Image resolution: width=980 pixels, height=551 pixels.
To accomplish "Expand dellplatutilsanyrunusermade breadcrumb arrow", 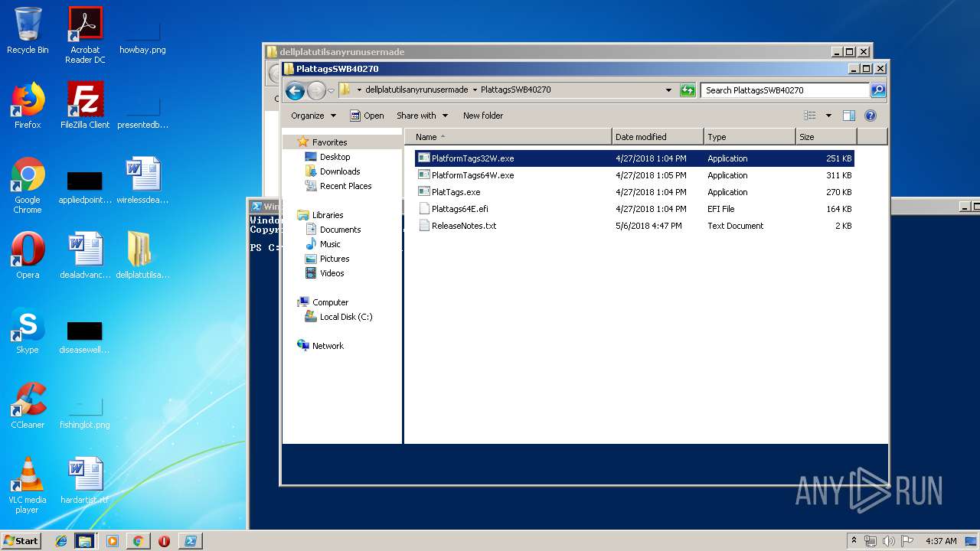I will (475, 90).
